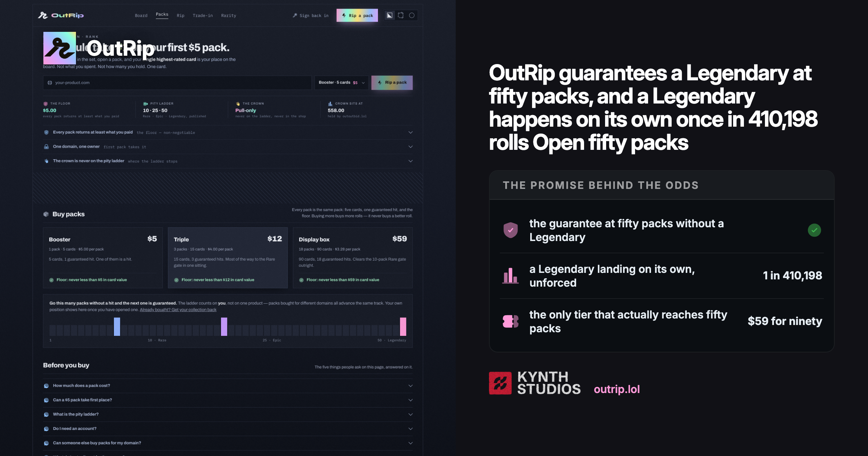Click the purple Epic marker on the pity ladder
The height and width of the screenshot is (456, 868).
tap(224, 326)
